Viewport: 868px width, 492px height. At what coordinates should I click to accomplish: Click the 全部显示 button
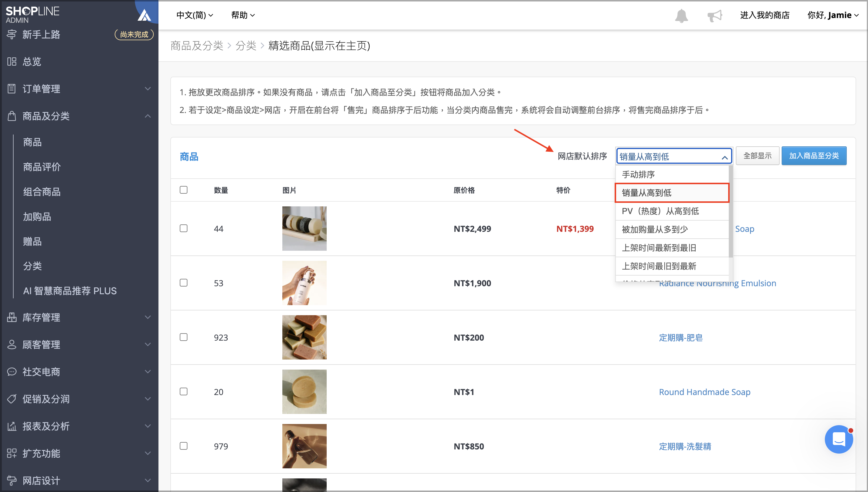point(757,156)
